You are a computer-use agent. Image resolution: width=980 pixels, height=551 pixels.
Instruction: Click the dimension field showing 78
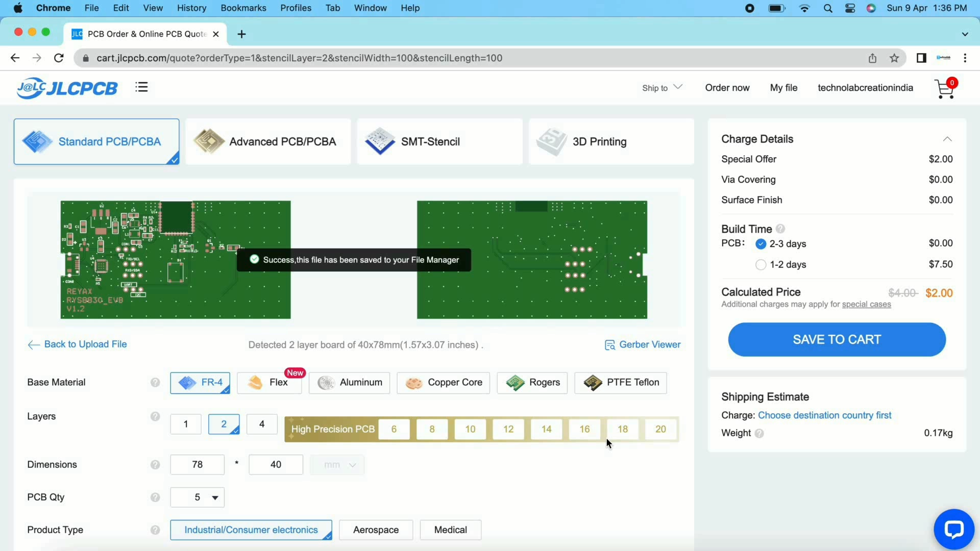[198, 465]
